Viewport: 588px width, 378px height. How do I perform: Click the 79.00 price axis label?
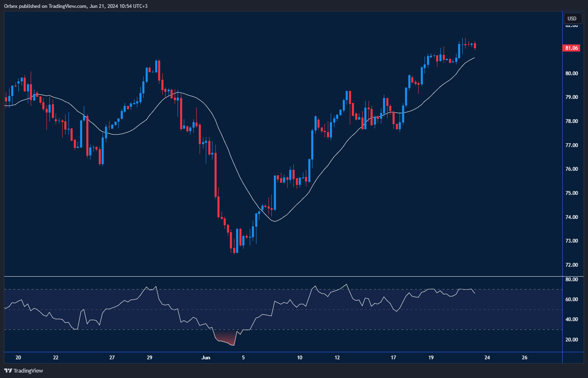[x=571, y=97]
